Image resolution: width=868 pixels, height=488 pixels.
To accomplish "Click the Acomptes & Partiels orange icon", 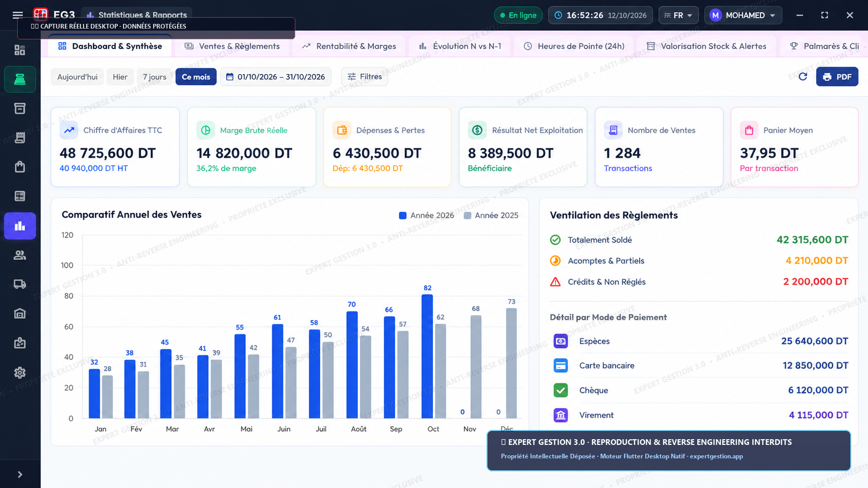I will pos(555,261).
